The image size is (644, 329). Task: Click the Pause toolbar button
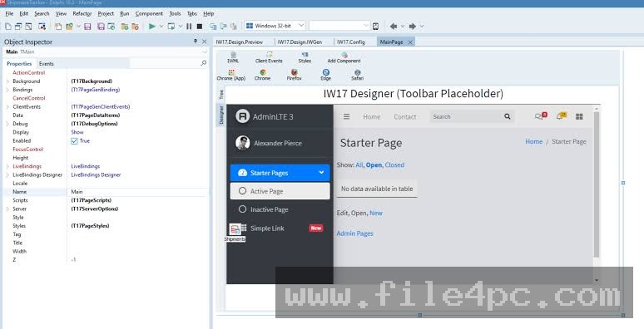pos(189,27)
